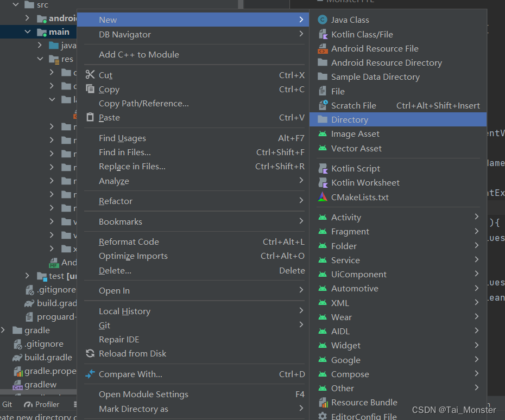The image size is (505, 420).
Task: Click the Paste clipboard icon
Action: click(90, 117)
